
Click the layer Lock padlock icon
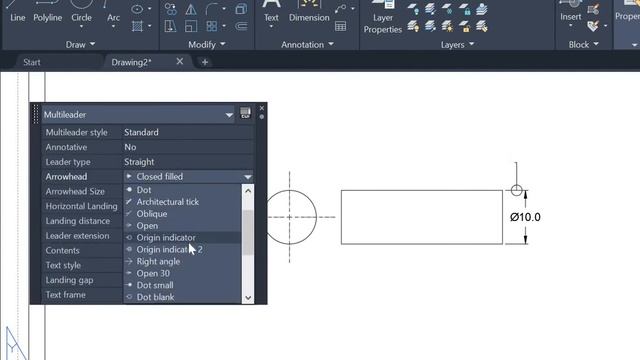[464, 9]
